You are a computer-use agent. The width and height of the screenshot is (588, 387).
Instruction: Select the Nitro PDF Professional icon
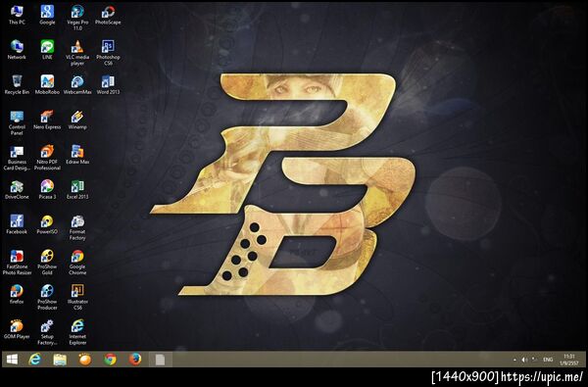click(x=47, y=158)
